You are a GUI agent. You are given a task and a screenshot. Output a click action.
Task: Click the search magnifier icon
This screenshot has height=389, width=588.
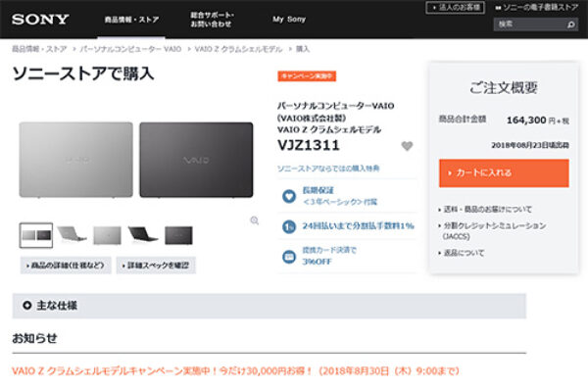click(571, 24)
